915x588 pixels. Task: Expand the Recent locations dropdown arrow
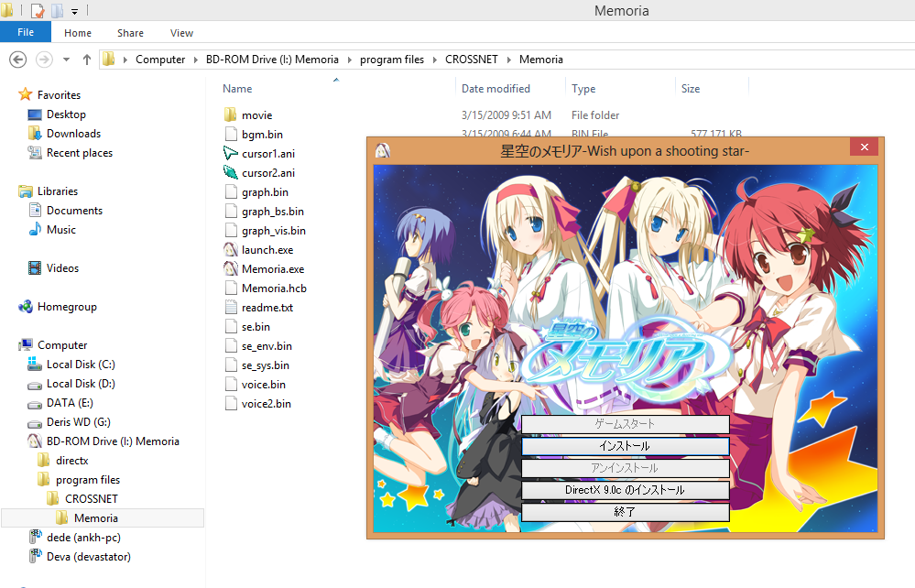(66, 60)
